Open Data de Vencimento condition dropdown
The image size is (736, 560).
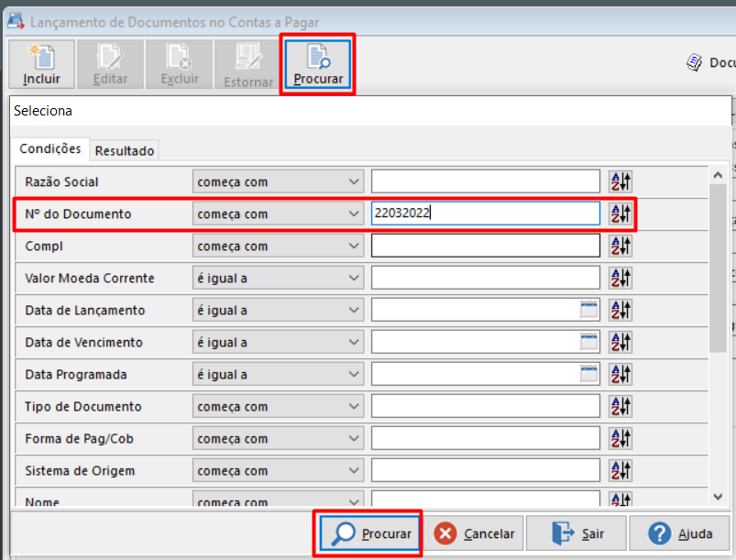(278, 342)
